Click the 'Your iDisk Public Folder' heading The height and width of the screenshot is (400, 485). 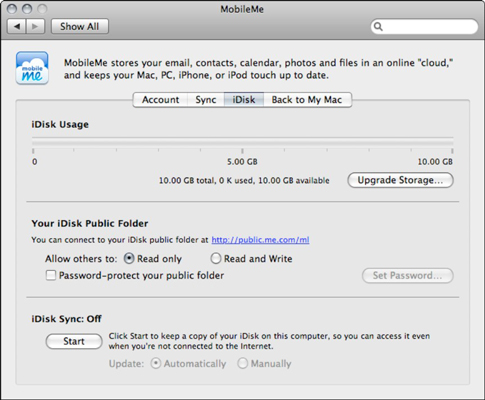pyautogui.click(x=90, y=223)
